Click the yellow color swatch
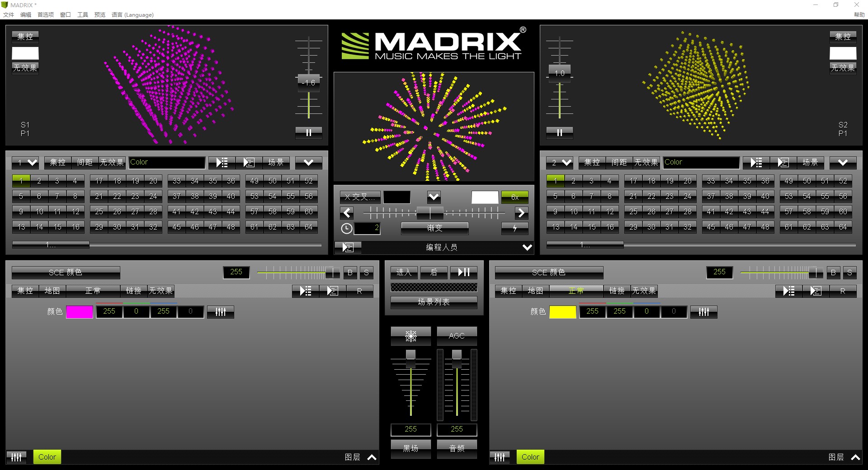The height and width of the screenshot is (470, 868). coord(563,312)
